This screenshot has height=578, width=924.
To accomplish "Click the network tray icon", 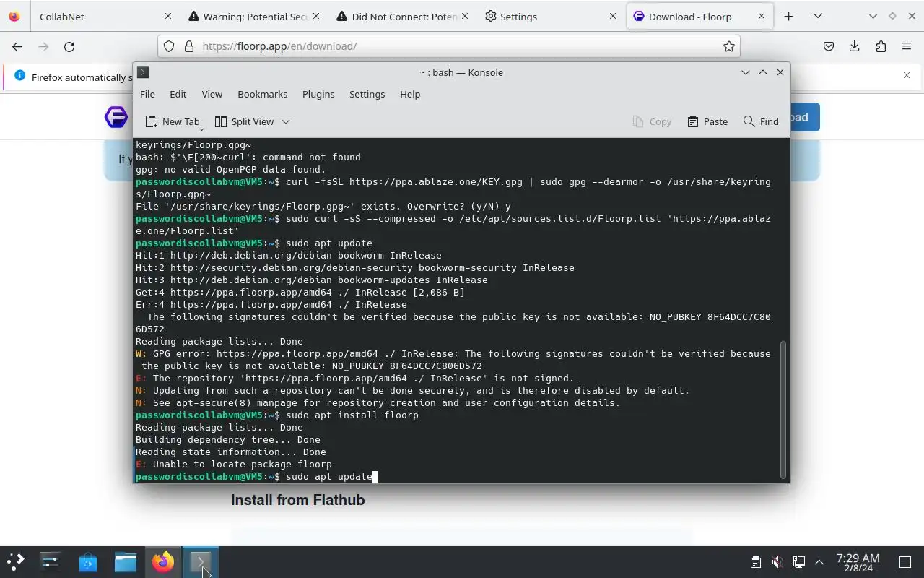I will [x=798, y=562].
